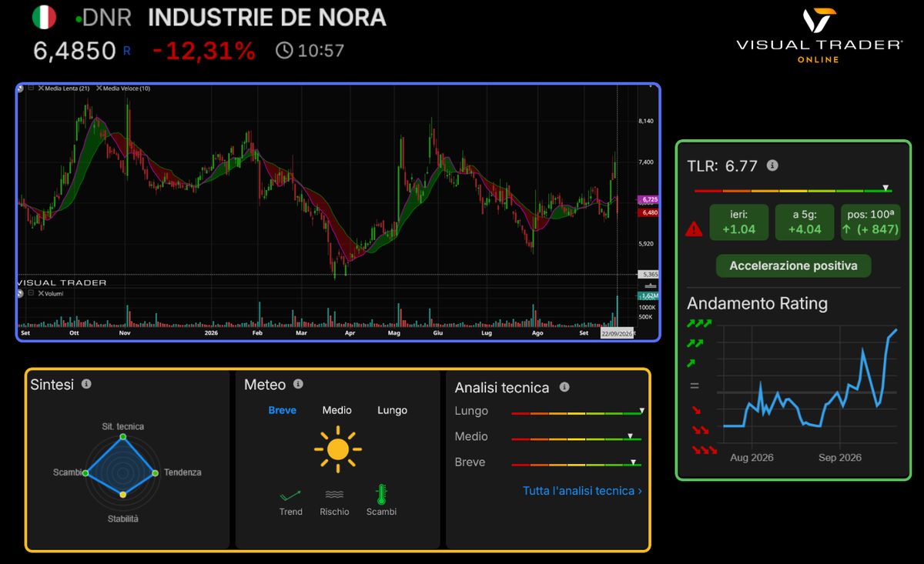Click the TLR rating color bar
924x564 pixels.
coord(793,191)
